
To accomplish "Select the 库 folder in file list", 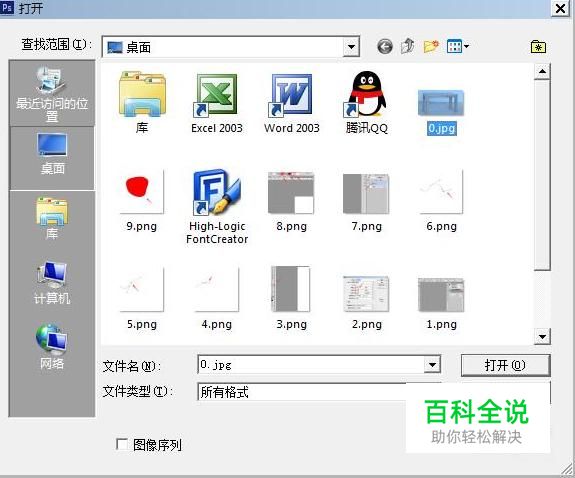I will tap(142, 102).
